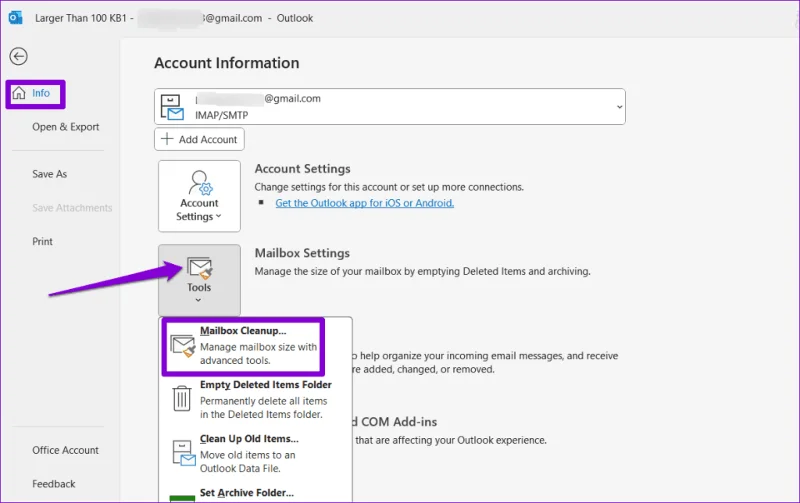
Task: Choose Empty Deleted Items Folder entry
Action: click(x=255, y=399)
